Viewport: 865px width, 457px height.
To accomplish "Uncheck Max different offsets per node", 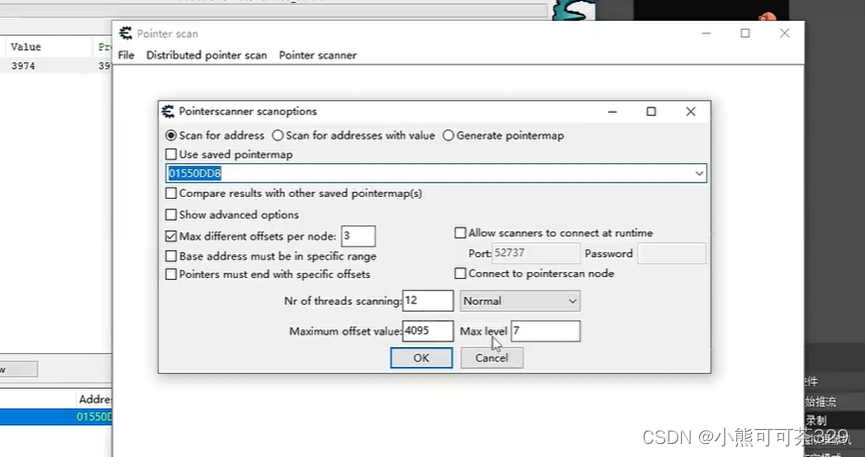I will click(171, 237).
